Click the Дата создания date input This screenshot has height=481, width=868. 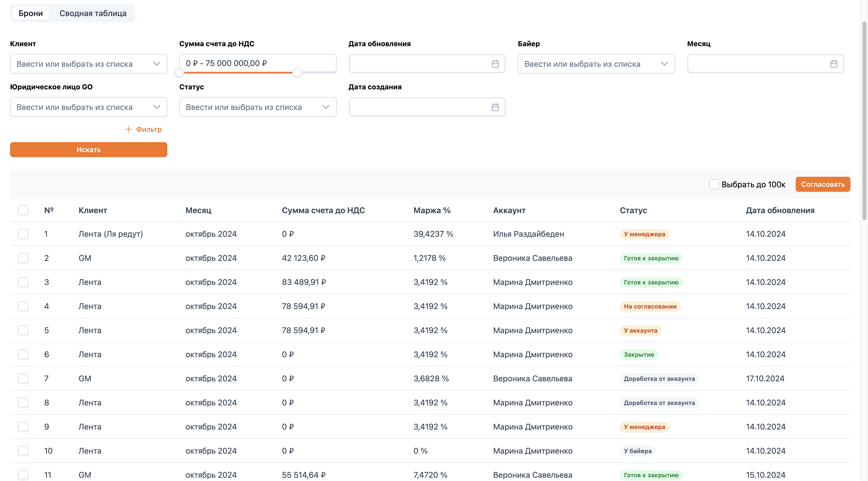[427, 107]
